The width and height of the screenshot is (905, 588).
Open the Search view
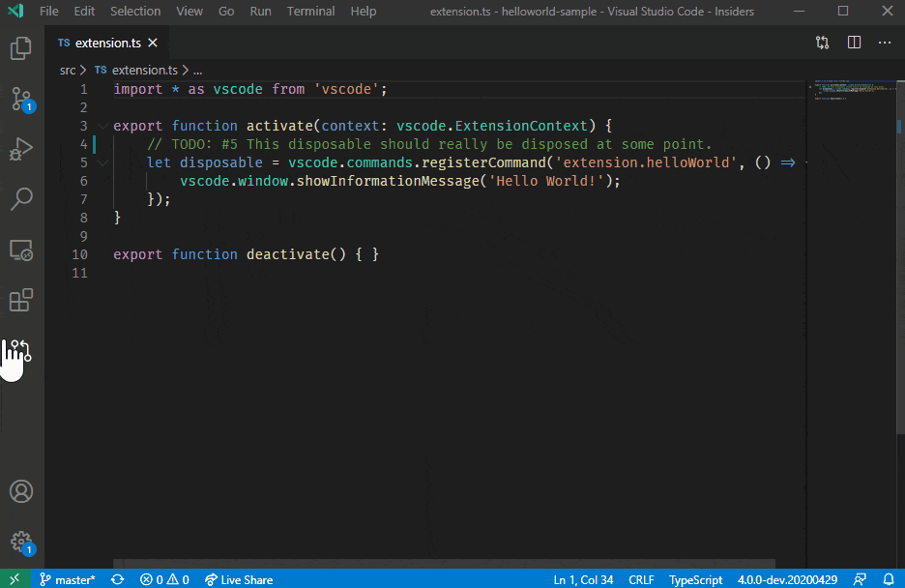[x=21, y=199]
